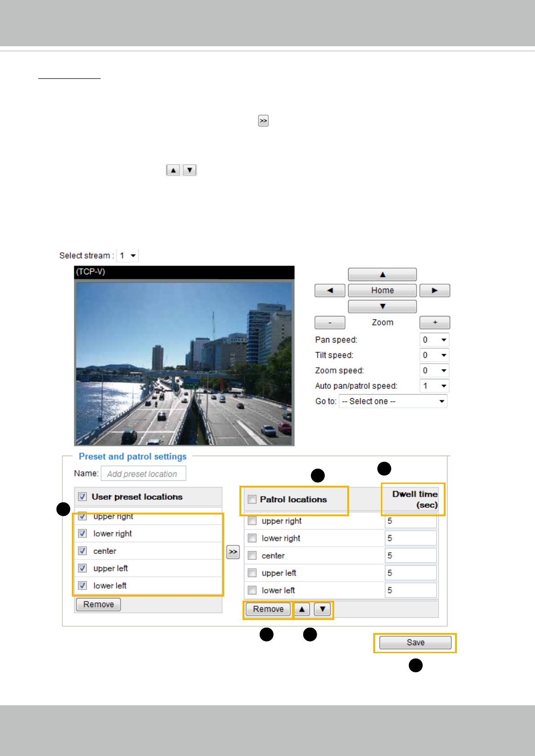
Task: Move patrol location down in the list
Action: (x=323, y=609)
